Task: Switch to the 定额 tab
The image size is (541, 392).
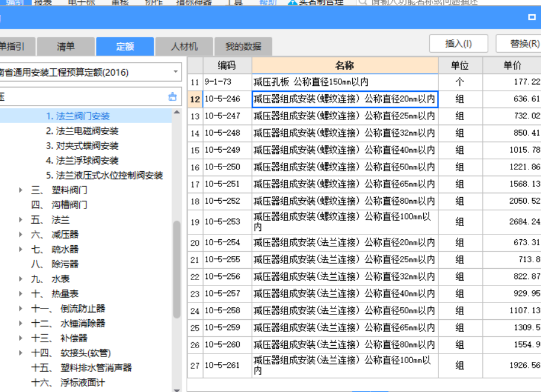Action: [x=125, y=47]
